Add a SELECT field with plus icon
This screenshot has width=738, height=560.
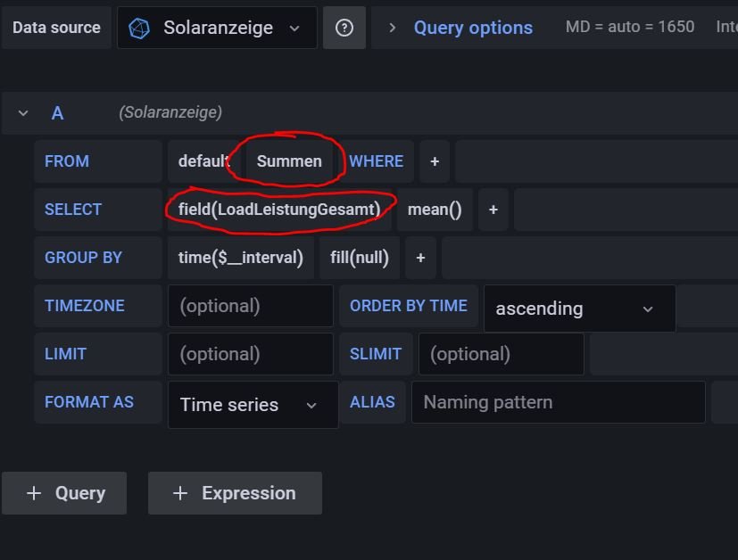[x=493, y=210]
